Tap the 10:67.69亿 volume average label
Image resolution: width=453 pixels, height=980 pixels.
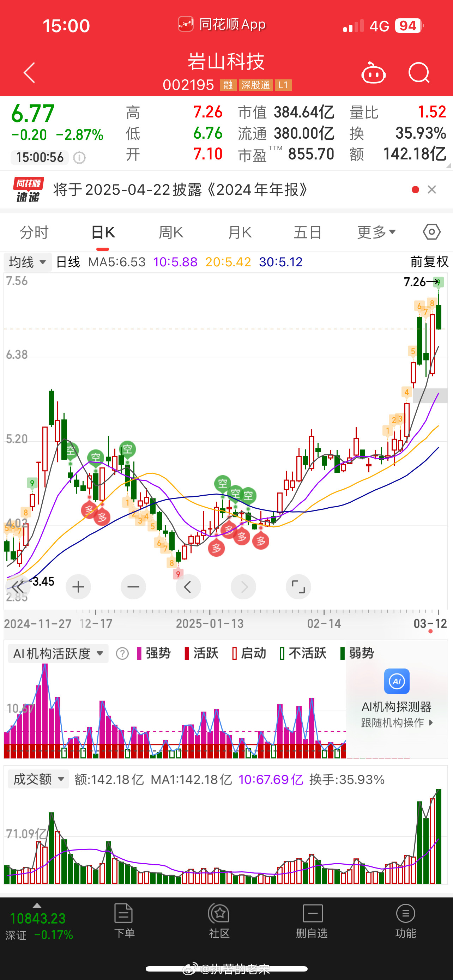pyautogui.click(x=271, y=780)
